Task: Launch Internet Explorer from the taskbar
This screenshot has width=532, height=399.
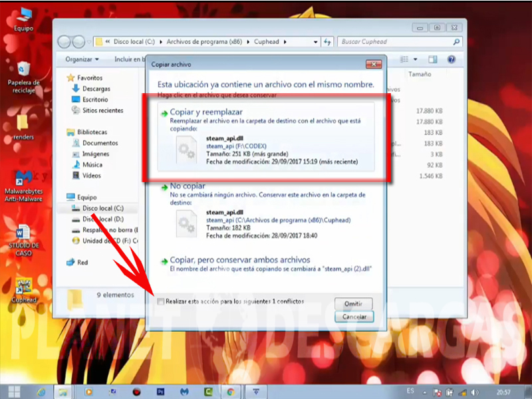Action: click(x=41, y=392)
